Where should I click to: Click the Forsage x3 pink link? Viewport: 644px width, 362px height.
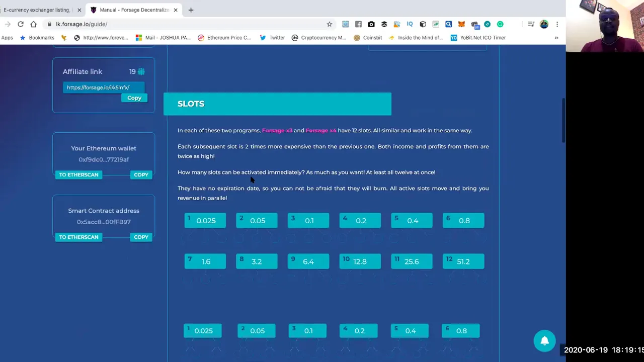tap(277, 130)
